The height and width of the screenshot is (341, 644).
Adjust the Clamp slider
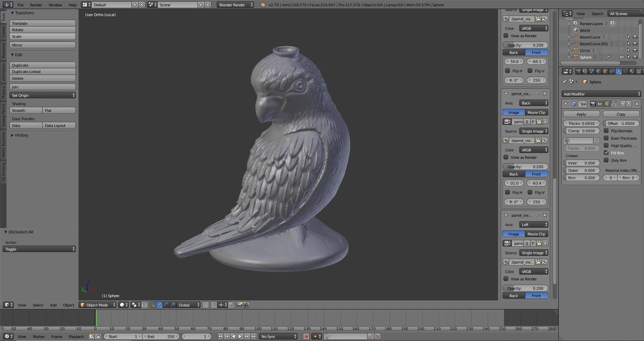point(581,131)
